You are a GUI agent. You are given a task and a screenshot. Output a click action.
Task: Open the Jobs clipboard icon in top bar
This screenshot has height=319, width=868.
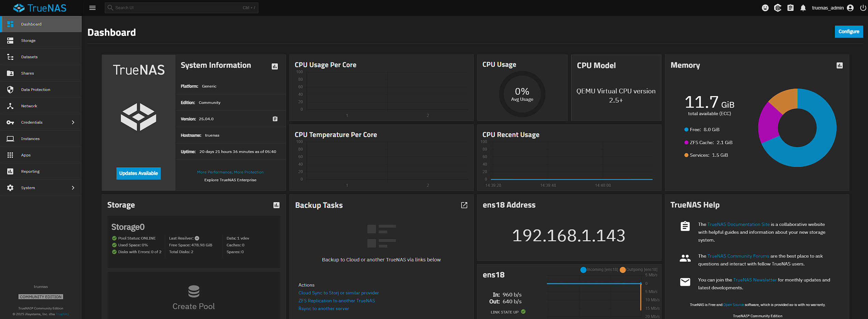[x=791, y=8]
